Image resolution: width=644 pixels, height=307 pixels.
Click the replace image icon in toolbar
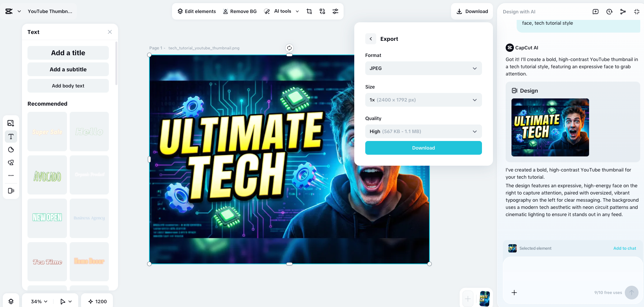[x=322, y=11]
